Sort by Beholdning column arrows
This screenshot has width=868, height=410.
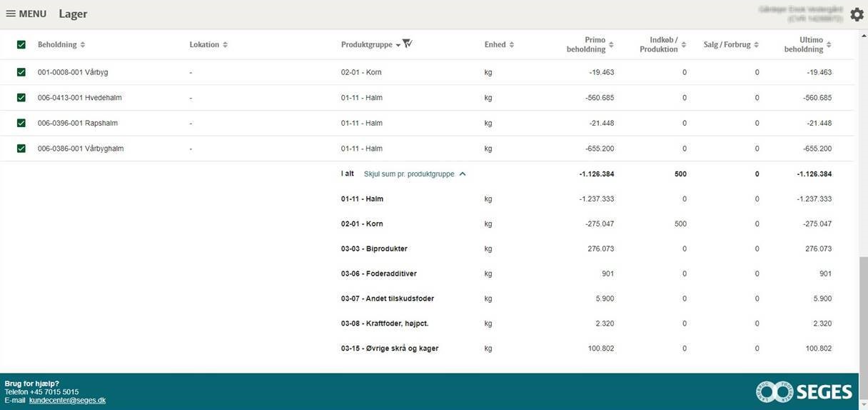pyautogui.click(x=83, y=44)
